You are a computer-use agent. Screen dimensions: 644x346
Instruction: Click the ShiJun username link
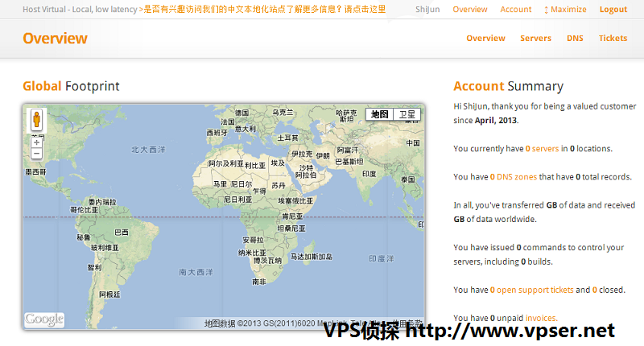(x=427, y=10)
